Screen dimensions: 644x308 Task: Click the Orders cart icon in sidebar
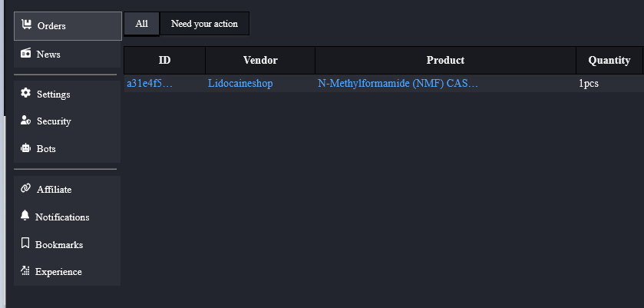[26, 25]
